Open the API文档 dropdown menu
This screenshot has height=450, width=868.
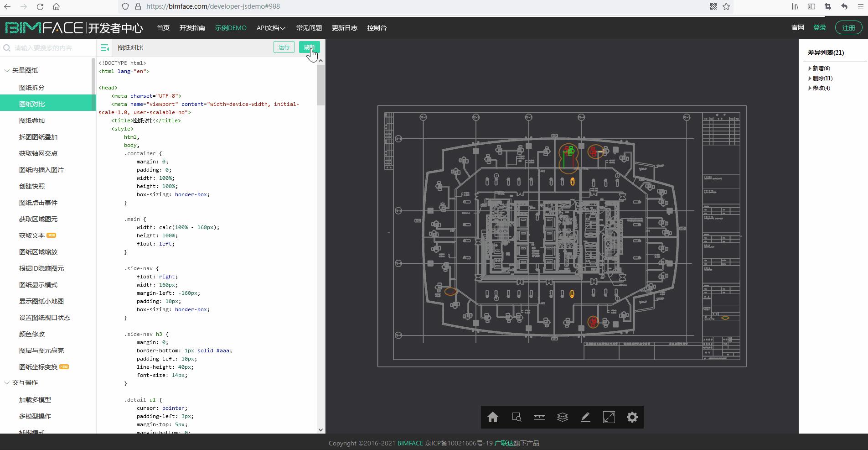pyautogui.click(x=271, y=28)
